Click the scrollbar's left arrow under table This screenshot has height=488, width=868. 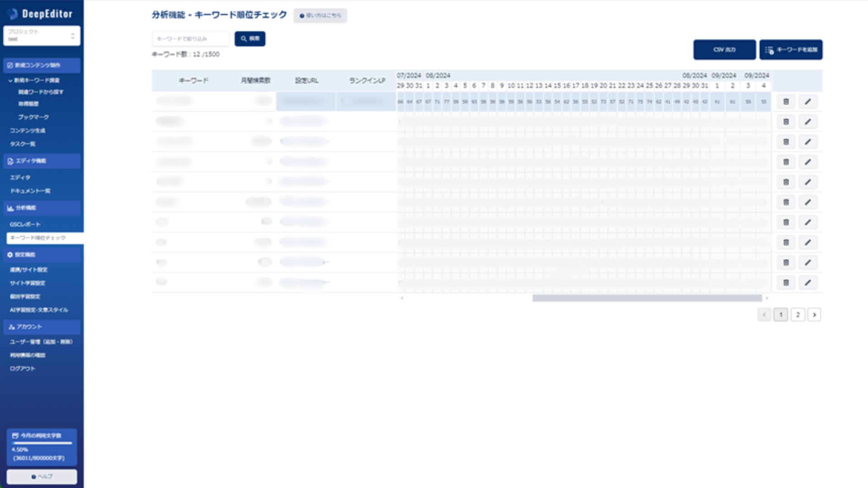point(402,298)
